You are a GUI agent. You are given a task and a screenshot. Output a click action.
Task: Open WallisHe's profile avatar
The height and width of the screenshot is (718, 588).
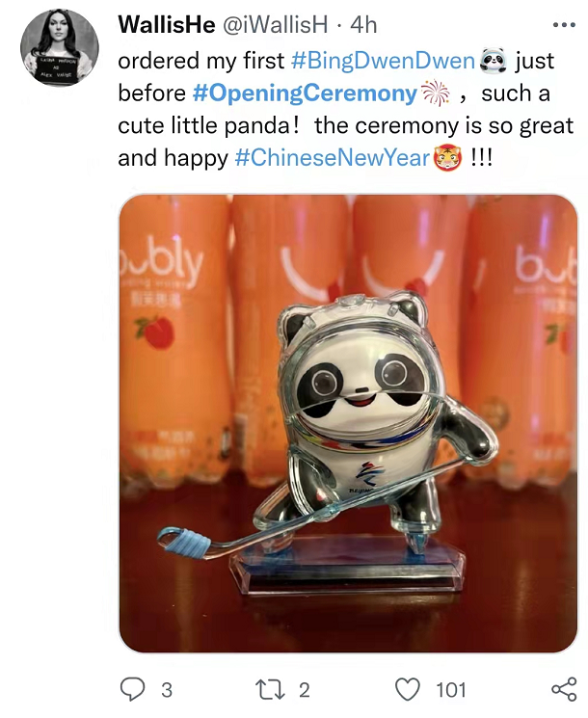[x=60, y=47]
